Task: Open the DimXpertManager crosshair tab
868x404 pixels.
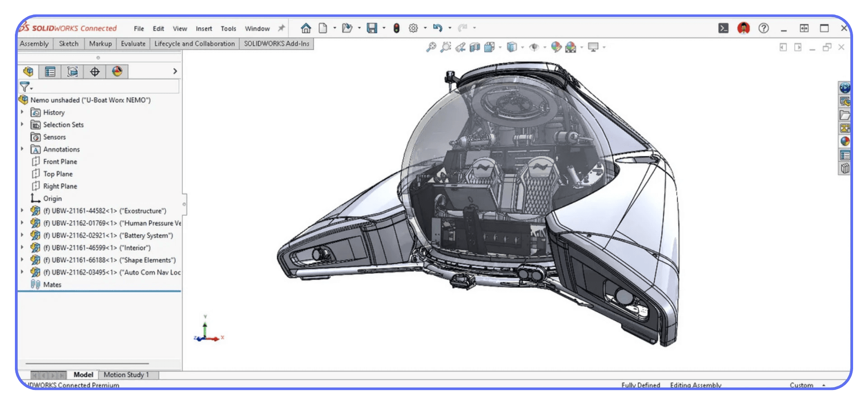Action: tap(94, 71)
